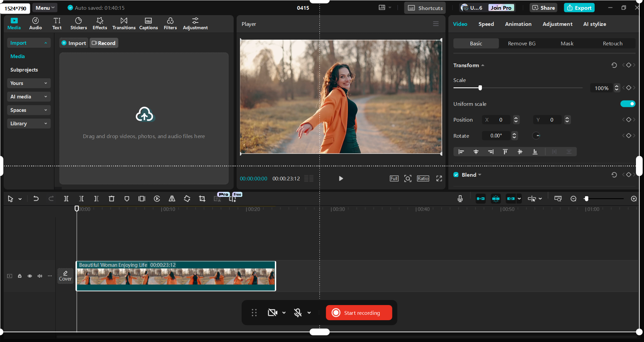
Task: Select the crop tool in timeline toolbar
Action: coord(202,199)
